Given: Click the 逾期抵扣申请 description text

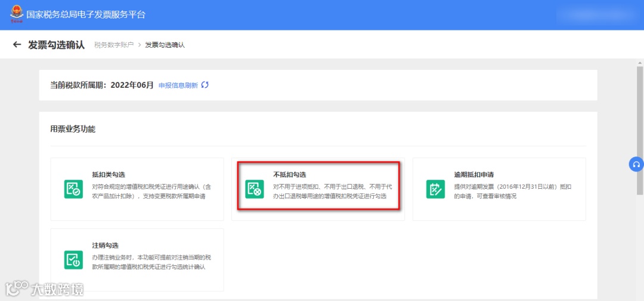Looking at the screenshot, I should pos(513,191).
